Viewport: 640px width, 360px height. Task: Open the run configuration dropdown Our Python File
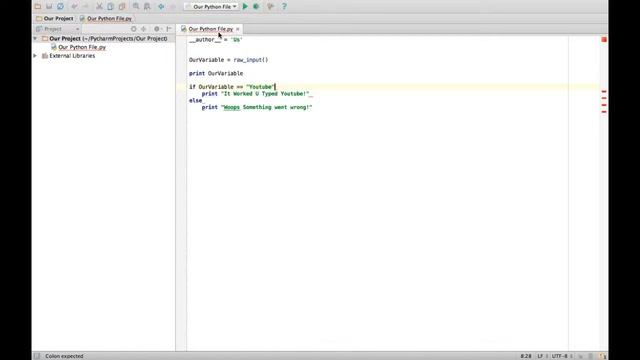pos(211,7)
